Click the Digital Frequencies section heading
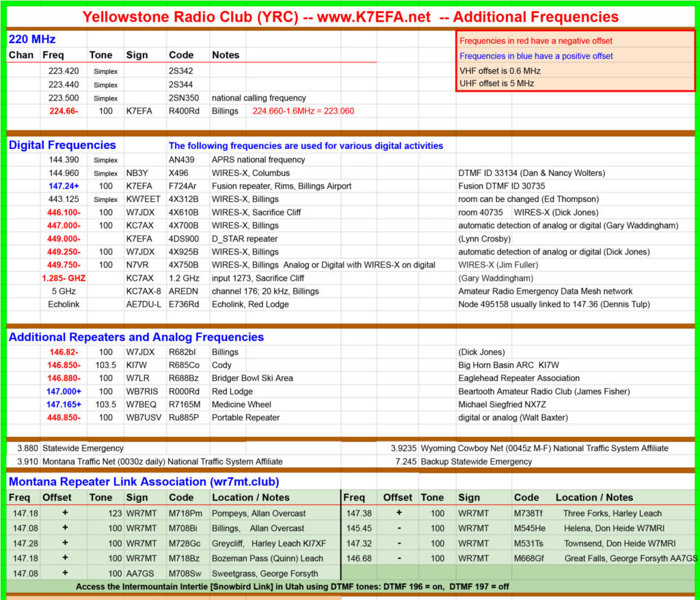This screenshot has width=700, height=600. tap(62, 145)
